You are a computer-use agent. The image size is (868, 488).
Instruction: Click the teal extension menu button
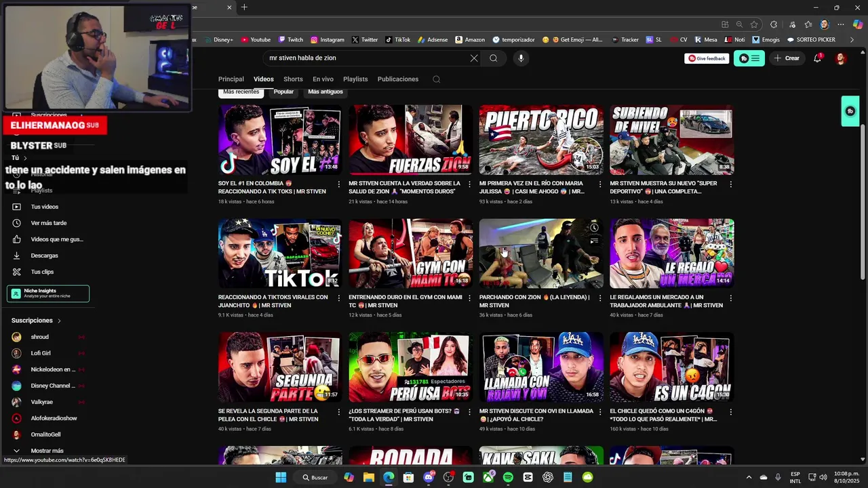click(749, 58)
